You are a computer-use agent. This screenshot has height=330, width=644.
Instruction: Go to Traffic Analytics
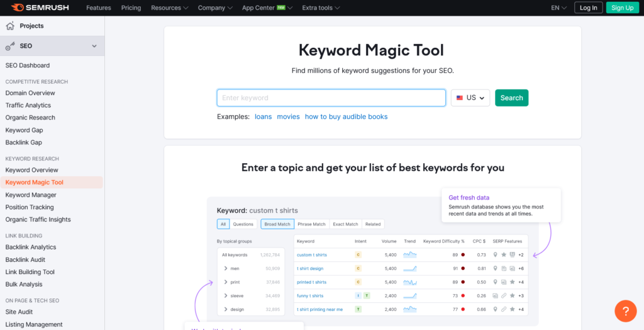tap(28, 105)
